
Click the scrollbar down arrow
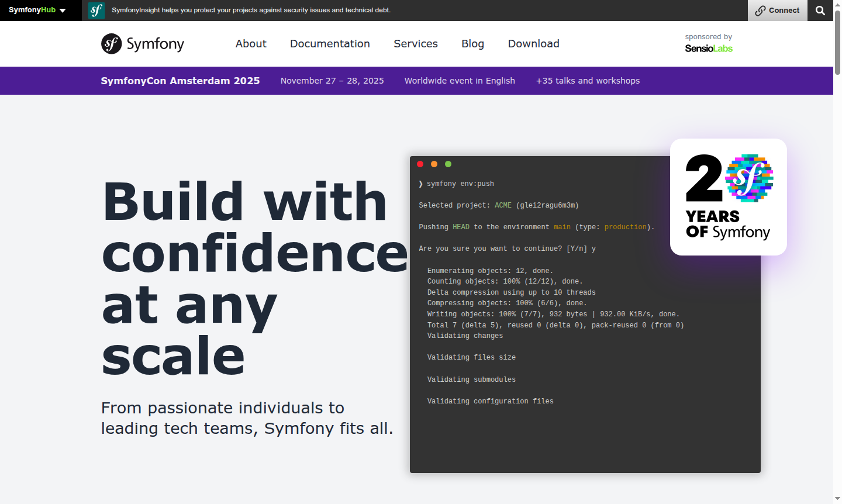pos(837,499)
